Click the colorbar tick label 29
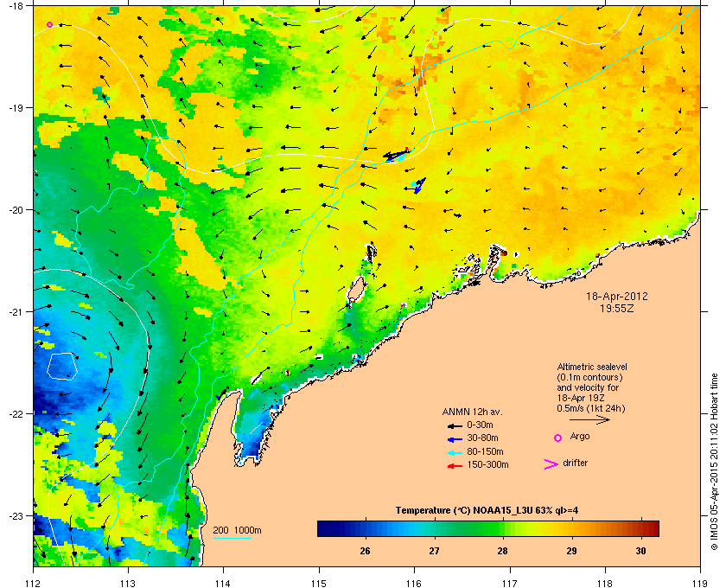726x588 pixels. [572, 551]
